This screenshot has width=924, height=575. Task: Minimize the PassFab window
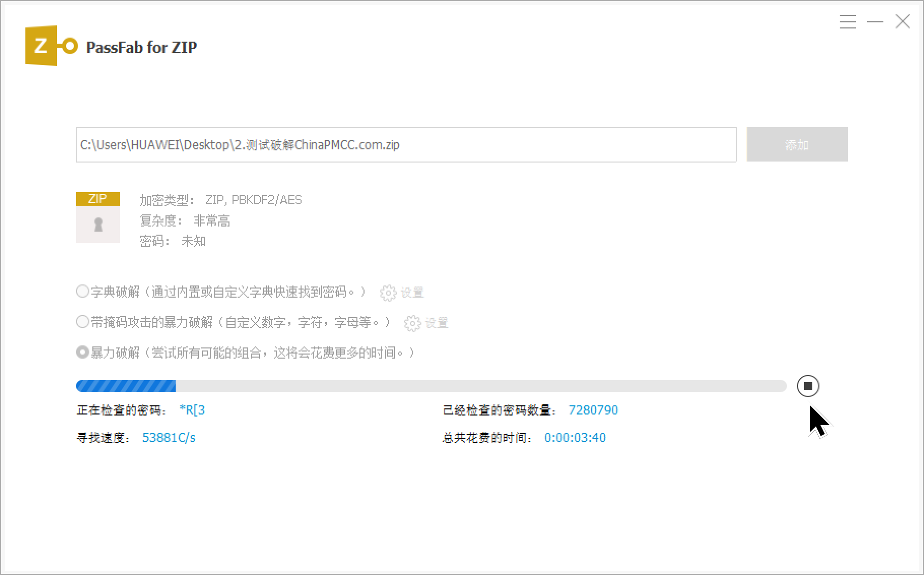pyautogui.click(x=875, y=22)
